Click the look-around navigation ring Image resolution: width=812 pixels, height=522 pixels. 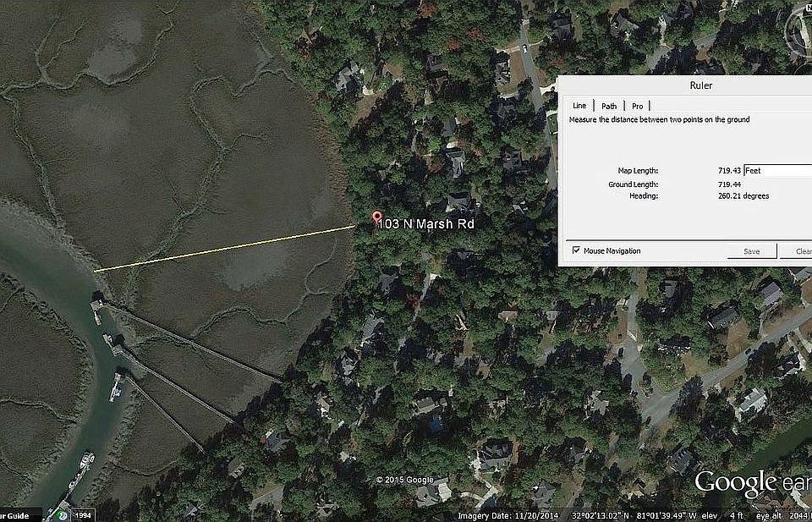[x=800, y=31]
